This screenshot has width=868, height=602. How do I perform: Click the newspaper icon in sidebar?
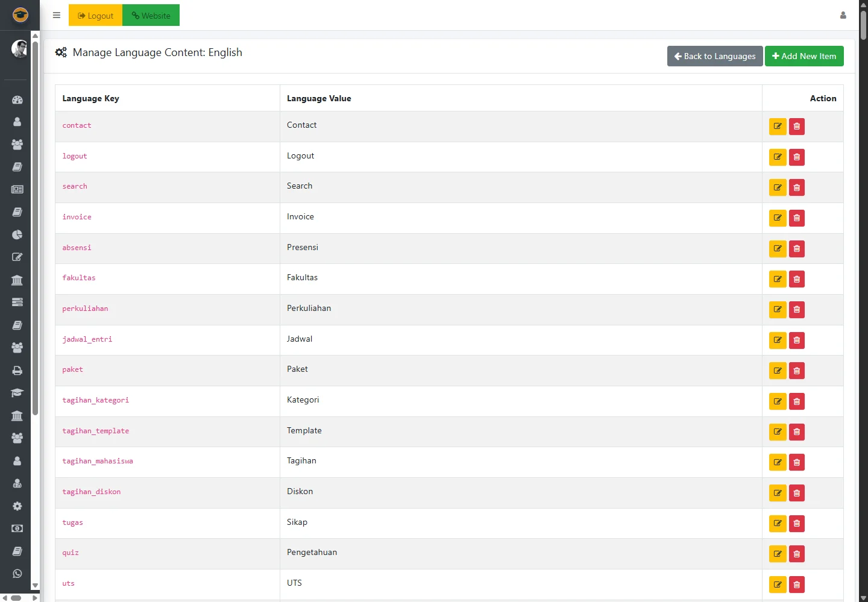click(17, 189)
